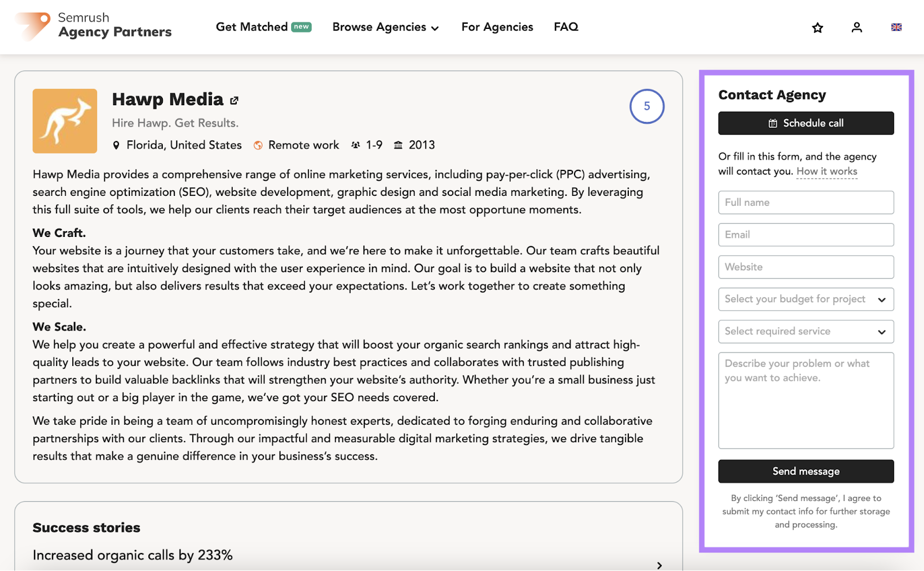Open the favorites star icon
Viewport: 924px width, 571px height.
pos(817,27)
